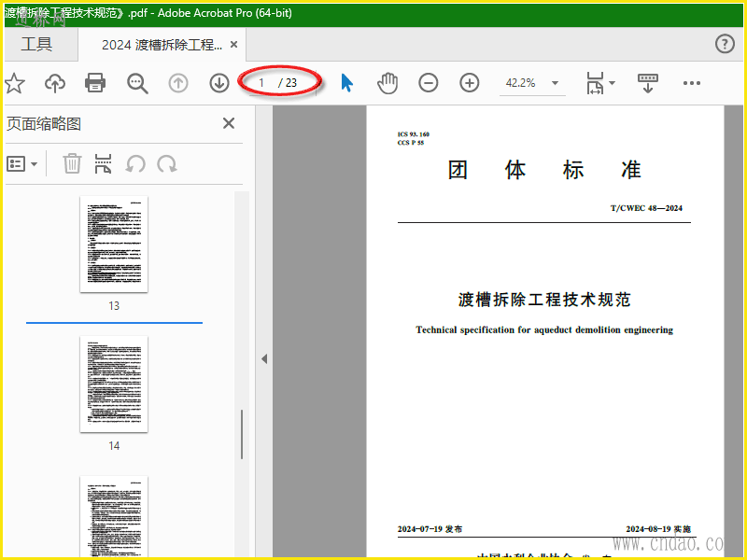Close the 页面缩略图 panel
The image size is (747, 560).
tap(229, 123)
